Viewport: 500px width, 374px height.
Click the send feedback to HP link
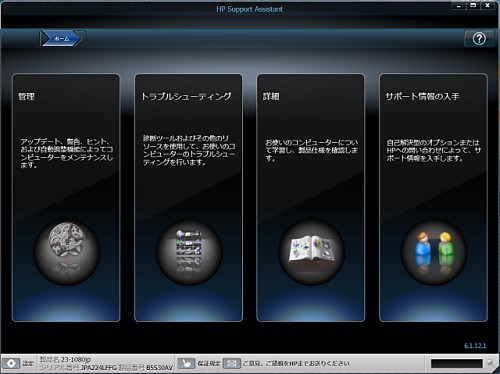coord(296,363)
